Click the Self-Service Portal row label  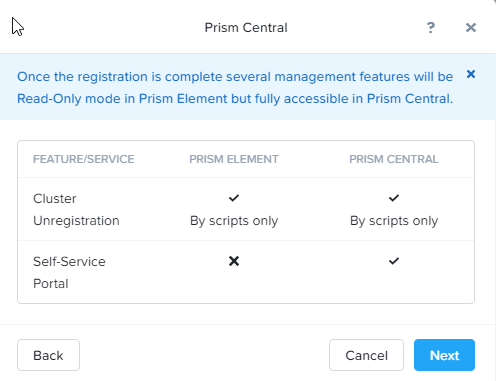tap(69, 272)
